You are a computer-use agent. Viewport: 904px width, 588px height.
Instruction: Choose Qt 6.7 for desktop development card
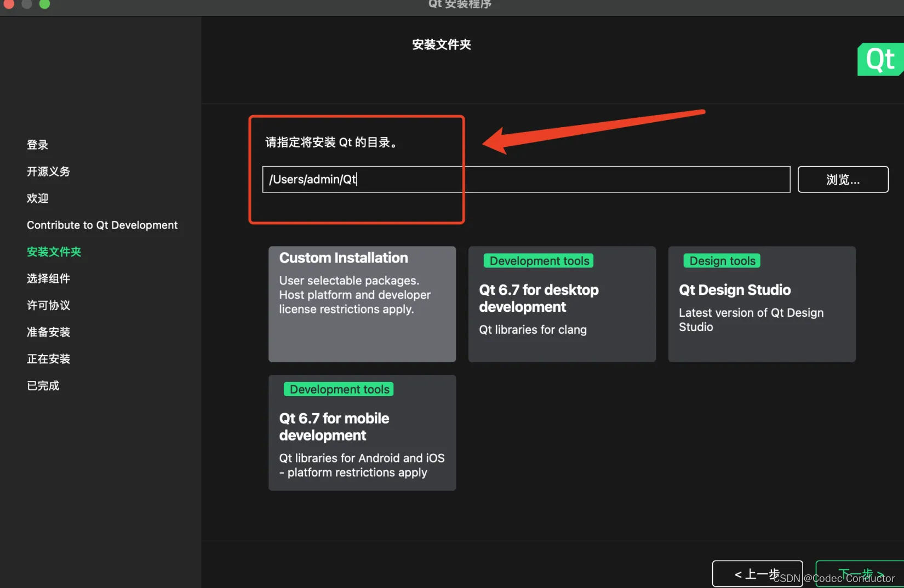562,304
